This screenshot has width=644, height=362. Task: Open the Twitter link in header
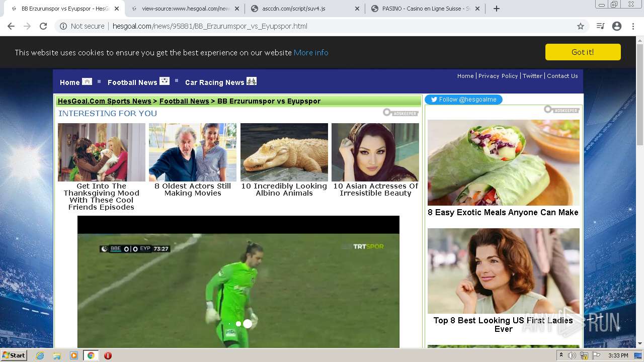click(x=532, y=76)
